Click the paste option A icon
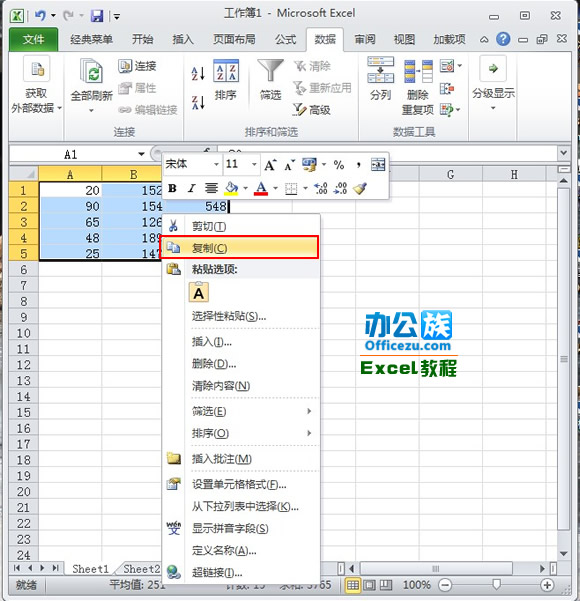 [x=199, y=293]
